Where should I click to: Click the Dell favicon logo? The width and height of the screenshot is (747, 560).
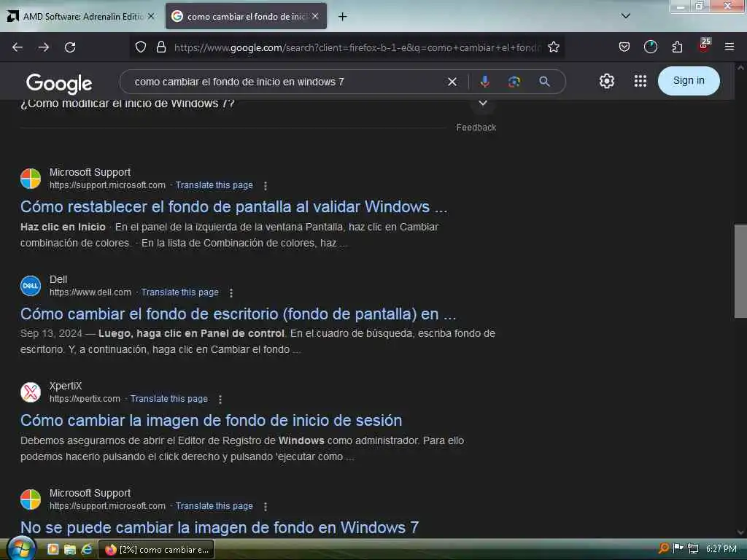coord(31,286)
